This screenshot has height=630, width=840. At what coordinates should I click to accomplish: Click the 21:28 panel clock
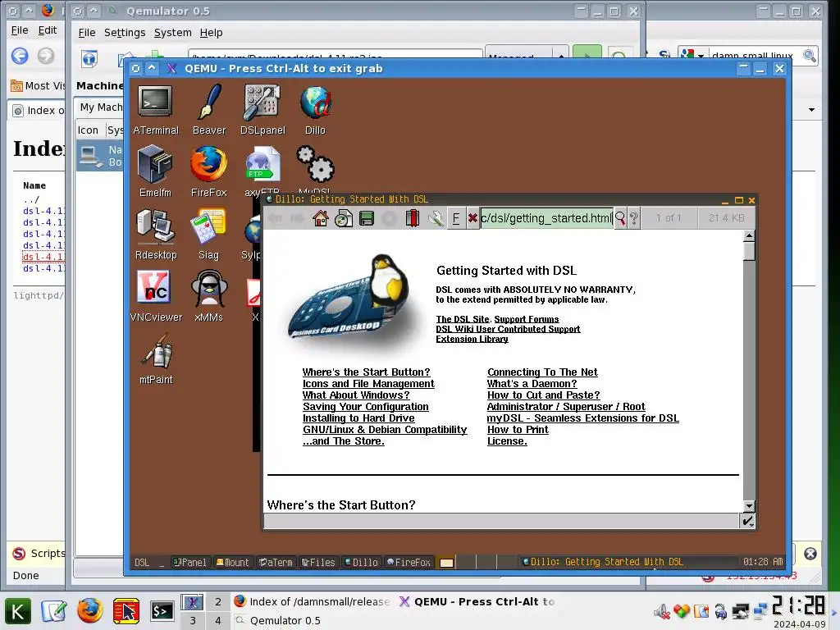(799, 605)
